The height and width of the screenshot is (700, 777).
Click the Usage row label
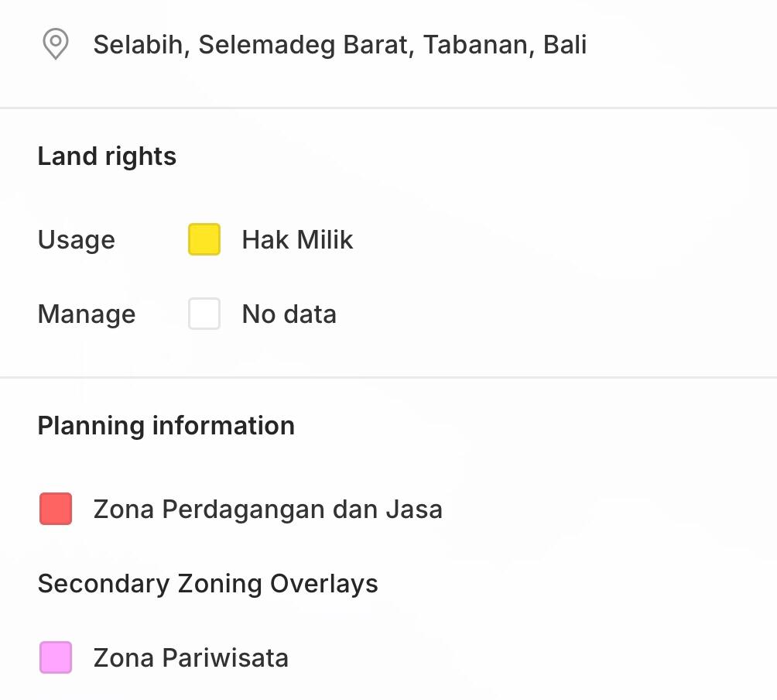76,240
